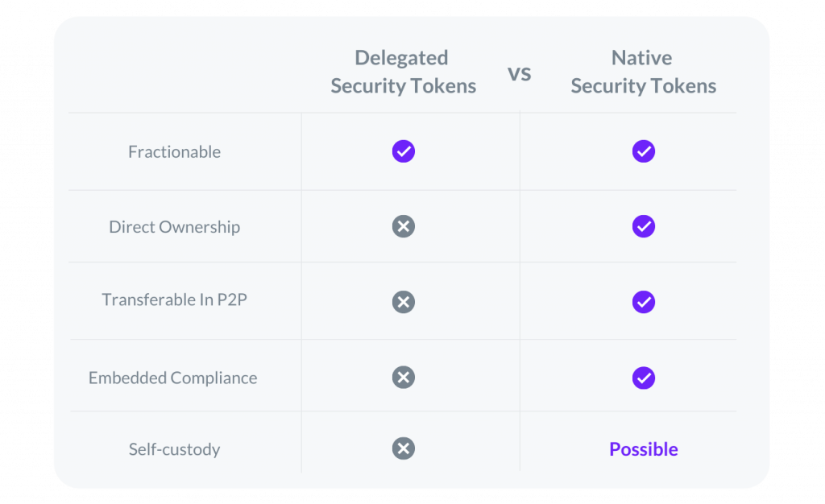Select the Self-custody row label
Screen dimensions: 825x504
174,449
